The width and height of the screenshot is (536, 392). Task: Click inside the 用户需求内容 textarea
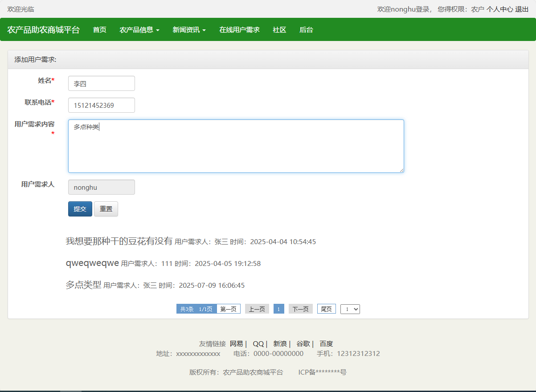point(236,146)
